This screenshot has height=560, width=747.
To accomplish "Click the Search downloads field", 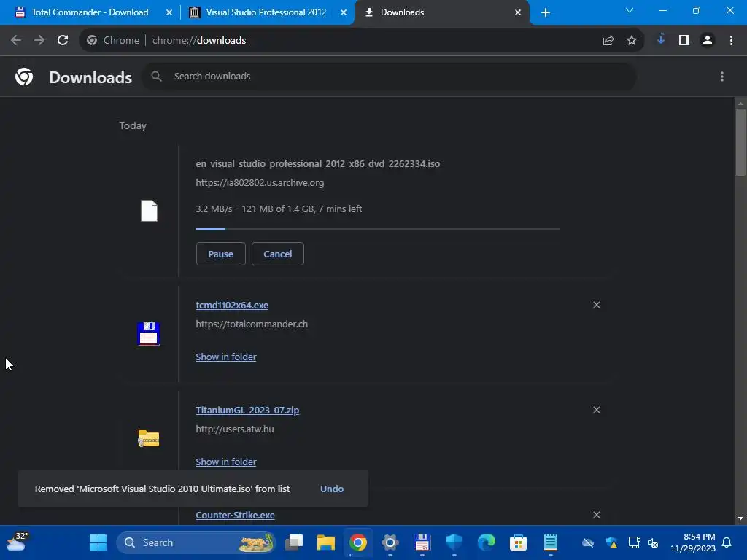I will (x=390, y=76).
